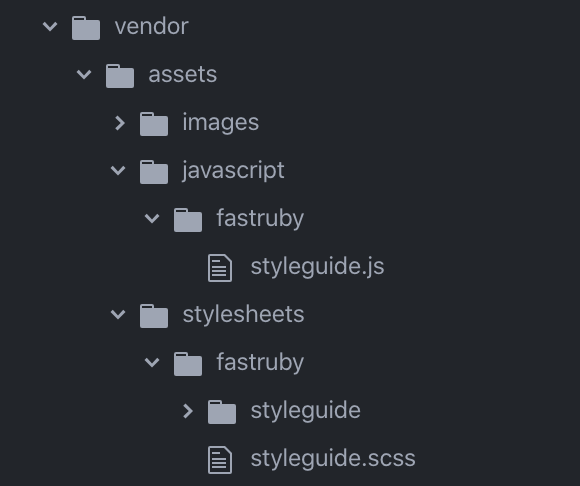Select the vendor folder name
This screenshot has height=486, width=580.
pos(152,27)
